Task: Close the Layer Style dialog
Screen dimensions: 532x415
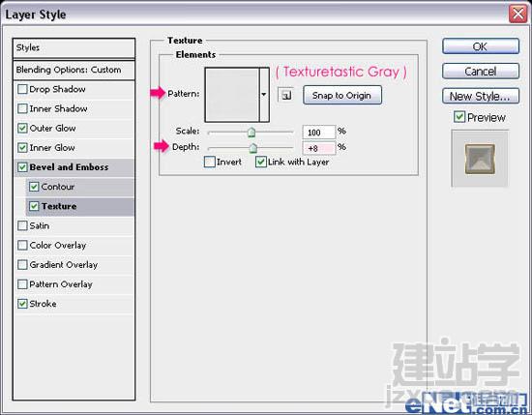Action: coord(517,15)
